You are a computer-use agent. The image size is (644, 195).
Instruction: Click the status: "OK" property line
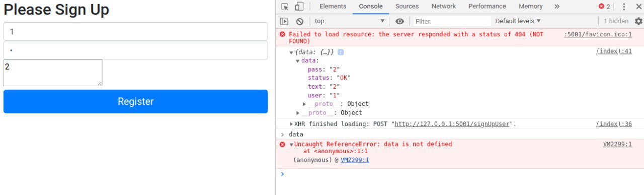click(329, 78)
